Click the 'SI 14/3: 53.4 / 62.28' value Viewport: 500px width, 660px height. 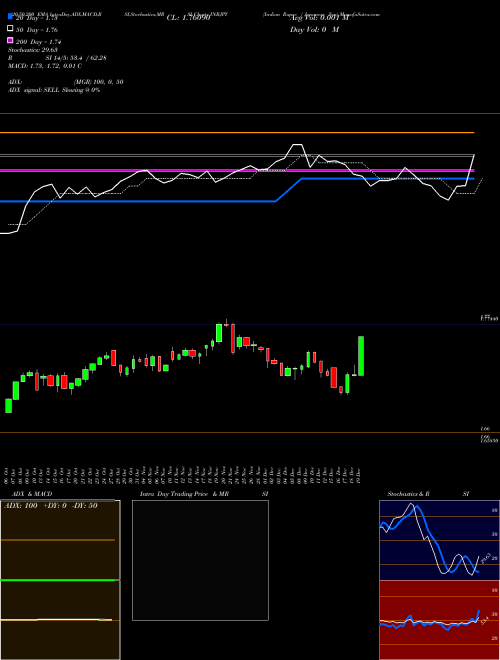coord(76,58)
